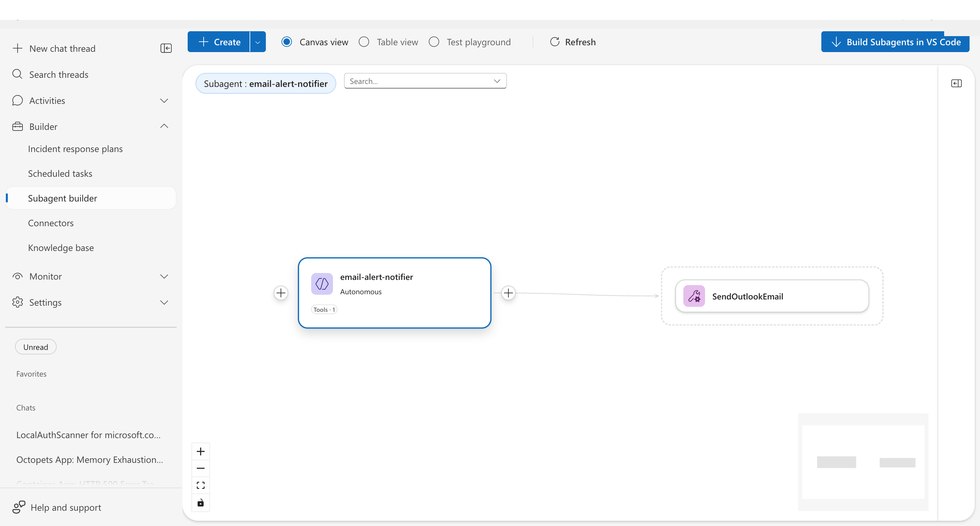Image resolution: width=980 pixels, height=526 pixels.
Task: Select the email-alert-notifier node card
Action: pyautogui.click(x=395, y=293)
